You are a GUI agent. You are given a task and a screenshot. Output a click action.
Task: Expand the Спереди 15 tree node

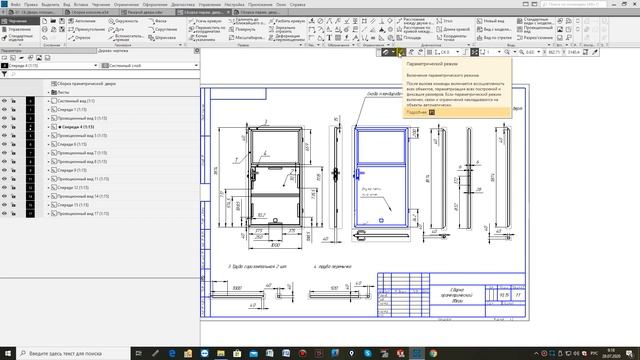pos(49,205)
